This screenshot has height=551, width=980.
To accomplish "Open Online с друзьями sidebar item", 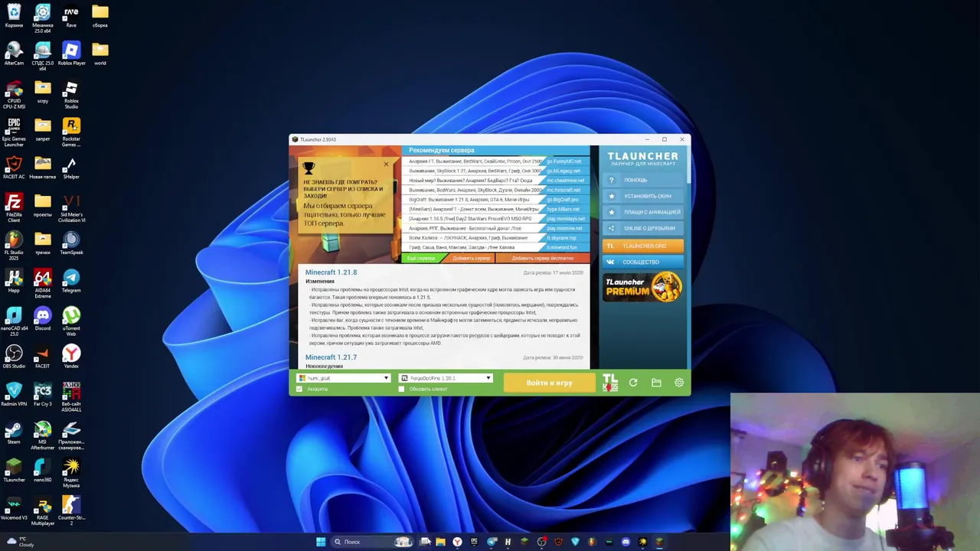I will point(643,228).
